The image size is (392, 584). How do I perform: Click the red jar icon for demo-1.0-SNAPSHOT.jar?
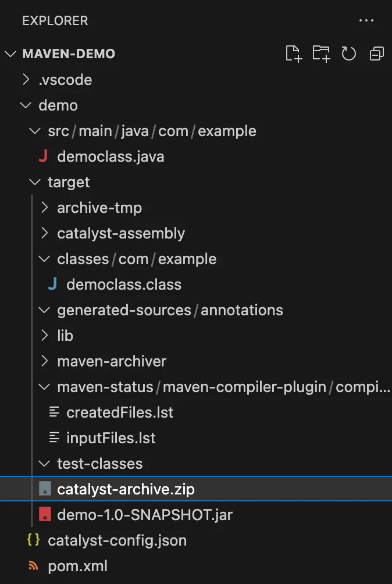[x=45, y=515]
